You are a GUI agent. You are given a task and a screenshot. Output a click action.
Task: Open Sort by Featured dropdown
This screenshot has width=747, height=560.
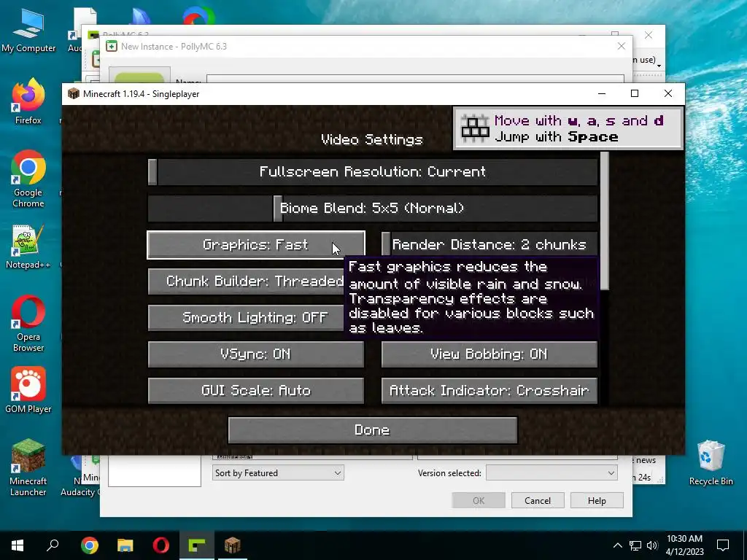pos(278,472)
